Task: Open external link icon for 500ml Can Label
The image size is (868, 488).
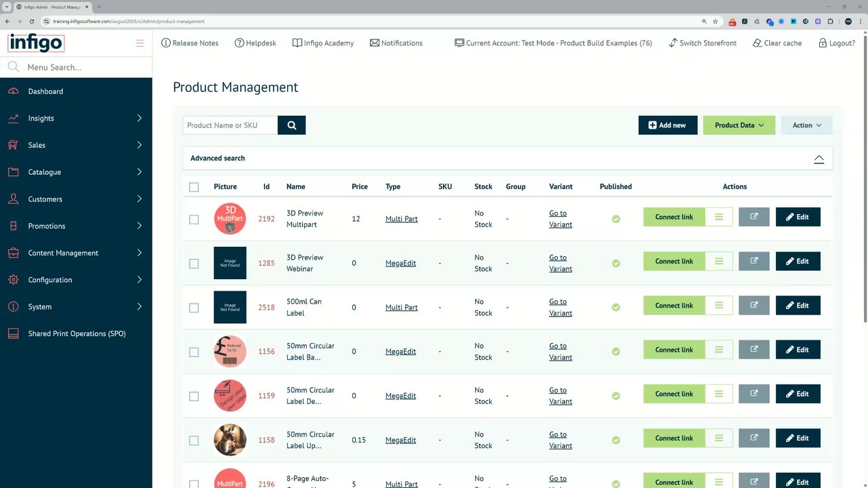Action: (x=754, y=305)
